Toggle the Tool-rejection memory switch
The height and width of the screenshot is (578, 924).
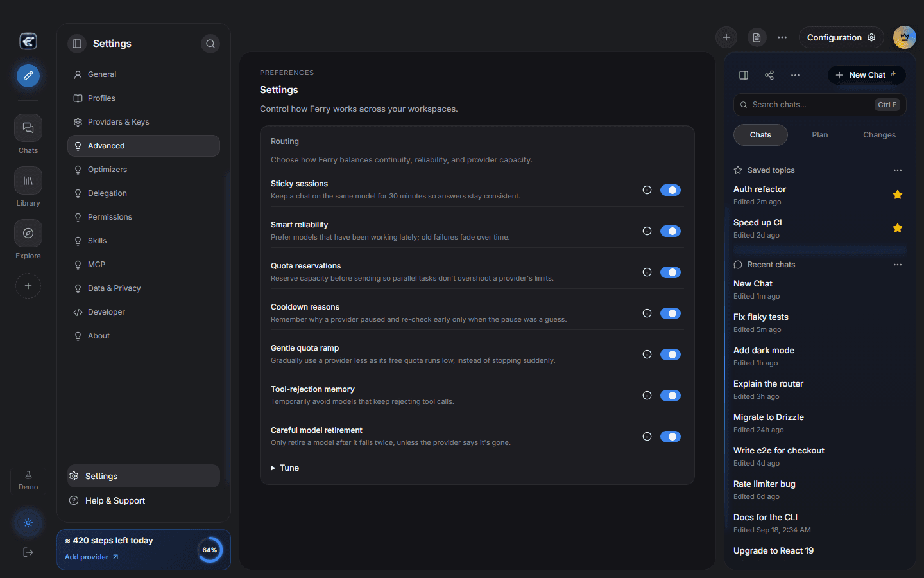[x=671, y=396]
